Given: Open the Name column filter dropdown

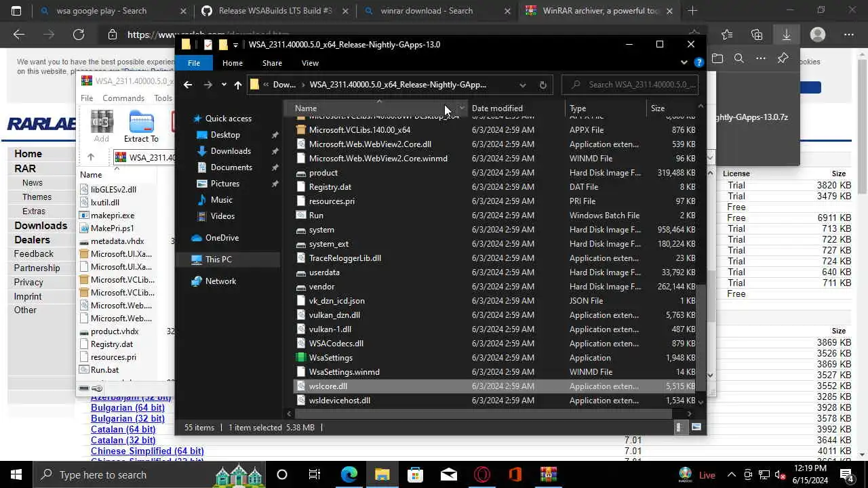Looking at the screenshot, I should 462,108.
